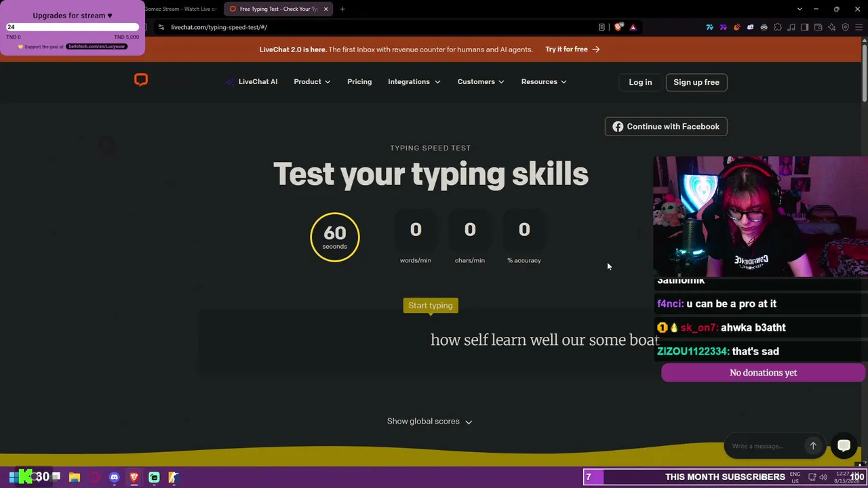The width and height of the screenshot is (868, 488).
Task: Open the browser hamburger menu
Action: pos(859,27)
